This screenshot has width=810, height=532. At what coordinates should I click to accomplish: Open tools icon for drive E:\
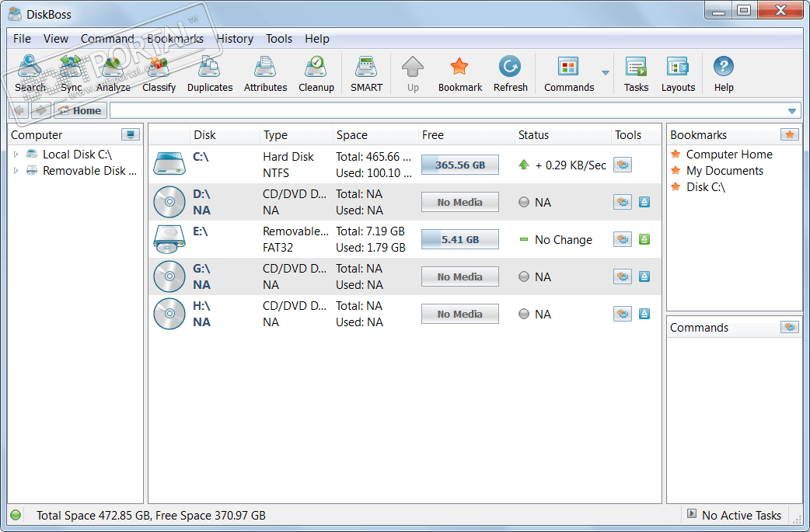(x=623, y=239)
